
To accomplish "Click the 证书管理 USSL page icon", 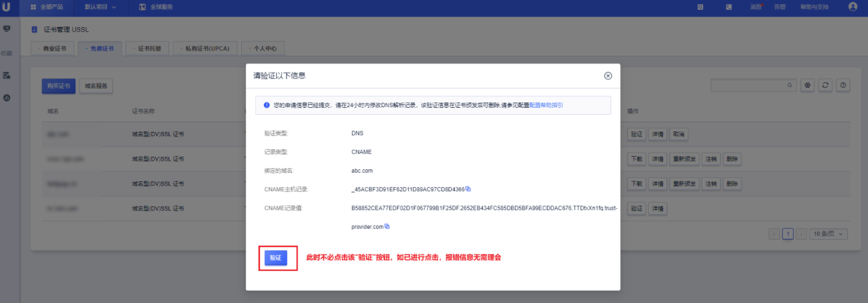I will coord(34,29).
